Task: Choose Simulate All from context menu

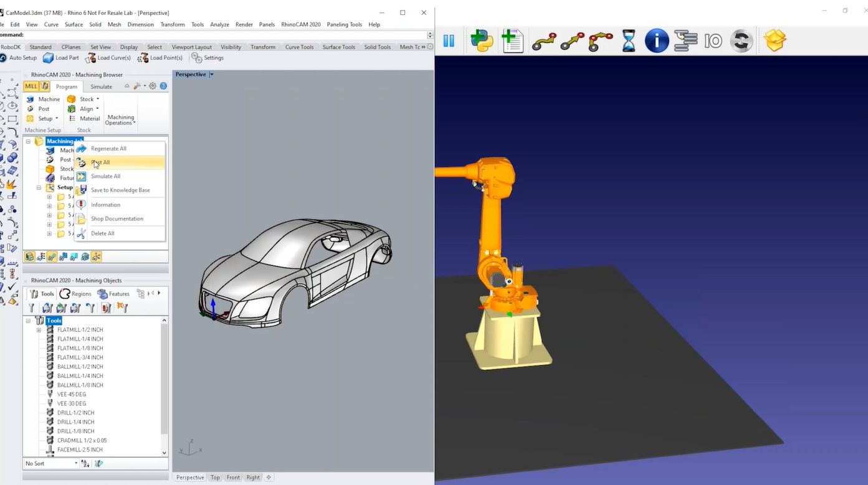Action: tap(105, 176)
